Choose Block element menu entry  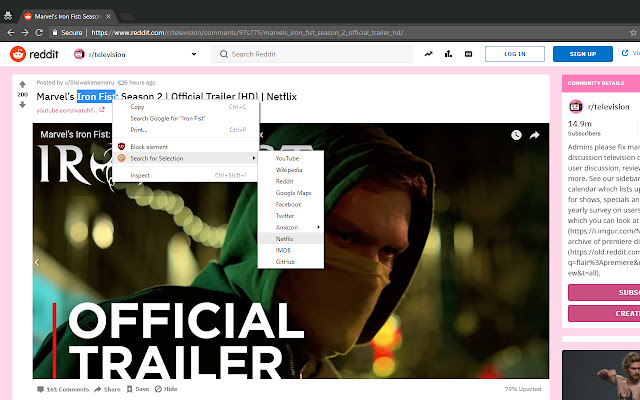coord(186,147)
